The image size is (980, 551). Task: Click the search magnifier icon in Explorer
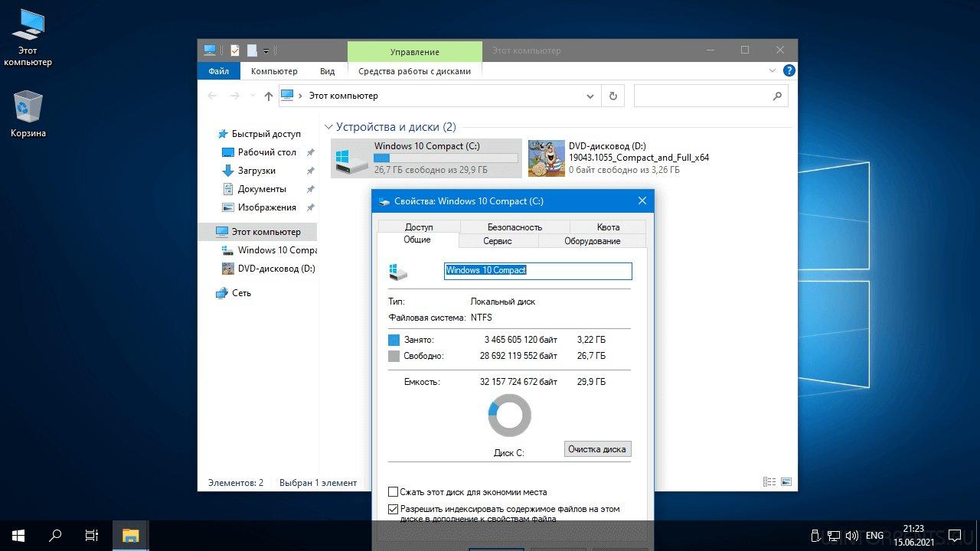point(777,96)
